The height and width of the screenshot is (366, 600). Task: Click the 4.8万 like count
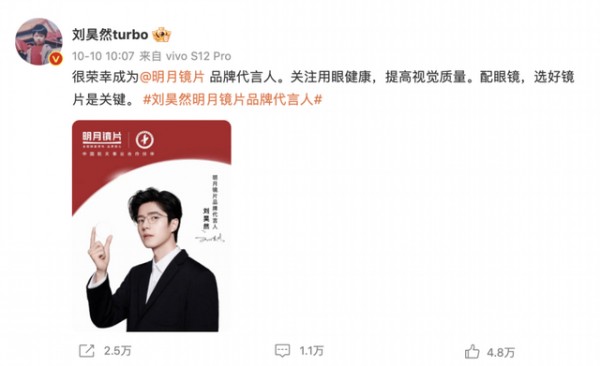tap(501, 352)
